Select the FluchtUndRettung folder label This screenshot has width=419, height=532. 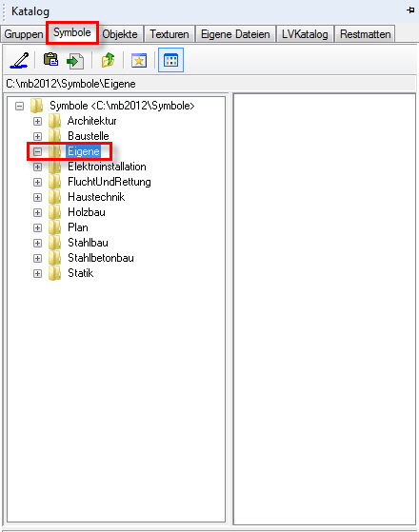pos(109,182)
